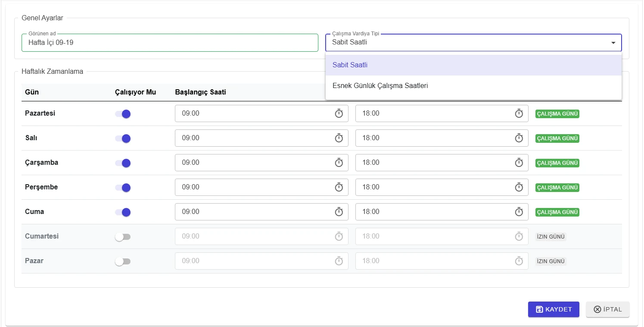Open time picker icon for Çarşamba start time
The height and width of the screenshot is (327, 644).
coord(339,163)
